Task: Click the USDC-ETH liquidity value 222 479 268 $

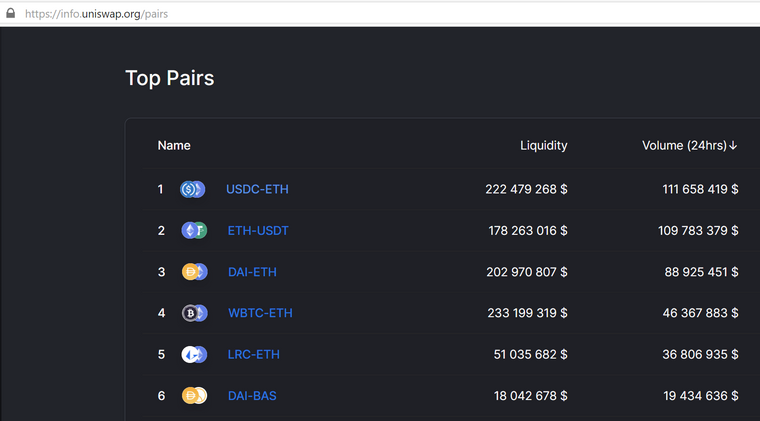Action: [x=526, y=189]
